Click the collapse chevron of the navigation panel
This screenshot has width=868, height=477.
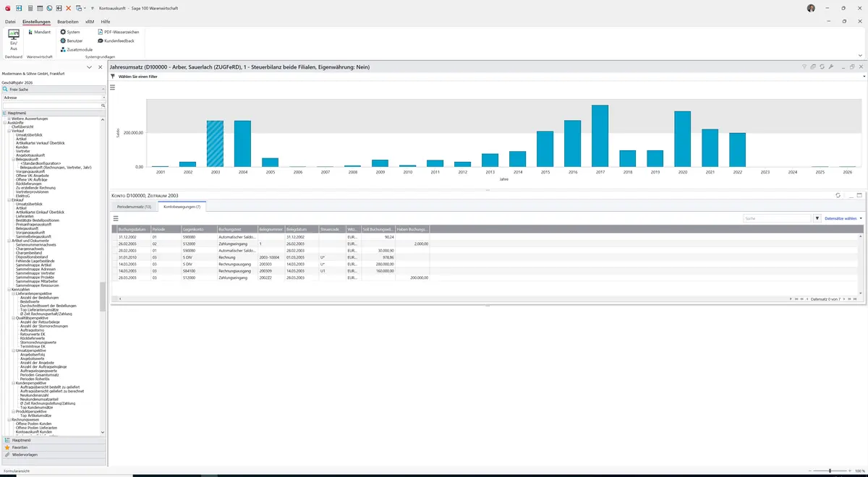click(x=89, y=67)
